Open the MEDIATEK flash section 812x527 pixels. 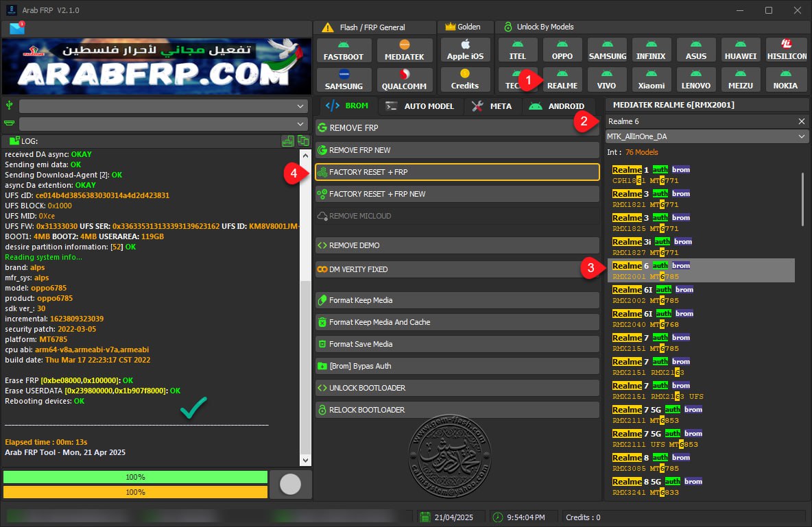click(404, 50)
